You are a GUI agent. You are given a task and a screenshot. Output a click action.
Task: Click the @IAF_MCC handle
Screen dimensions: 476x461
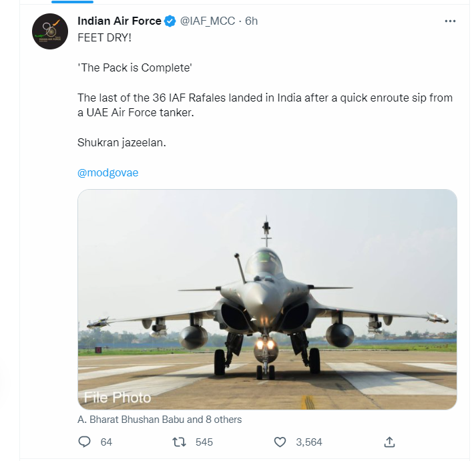208,21
